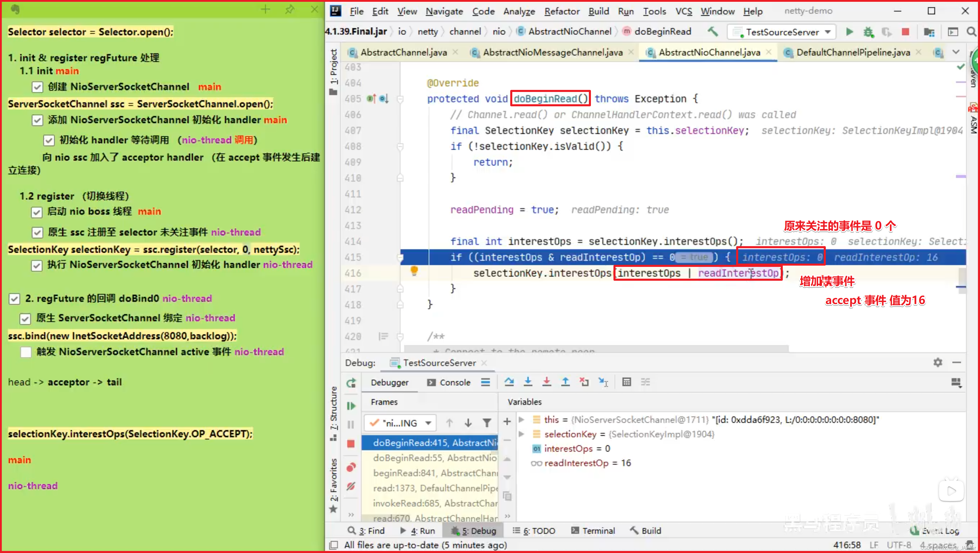Run TestSourceServer with the green play icon

[849, 32]
